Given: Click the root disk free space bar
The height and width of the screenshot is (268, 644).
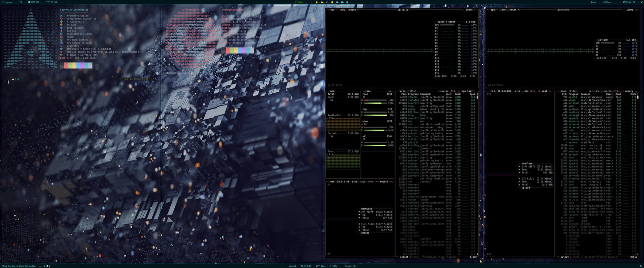Looking at the screenshot, I should tap(375, 103).
